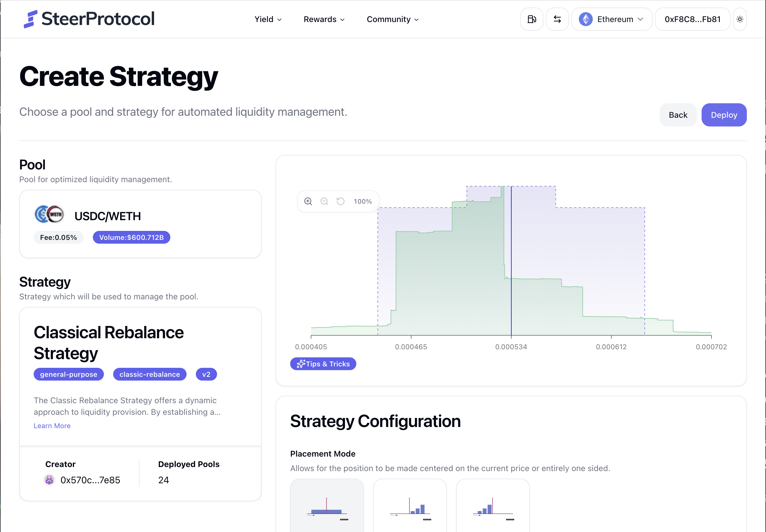
Task: Click the 0.000405 axis label
Action: click(311, 347)
